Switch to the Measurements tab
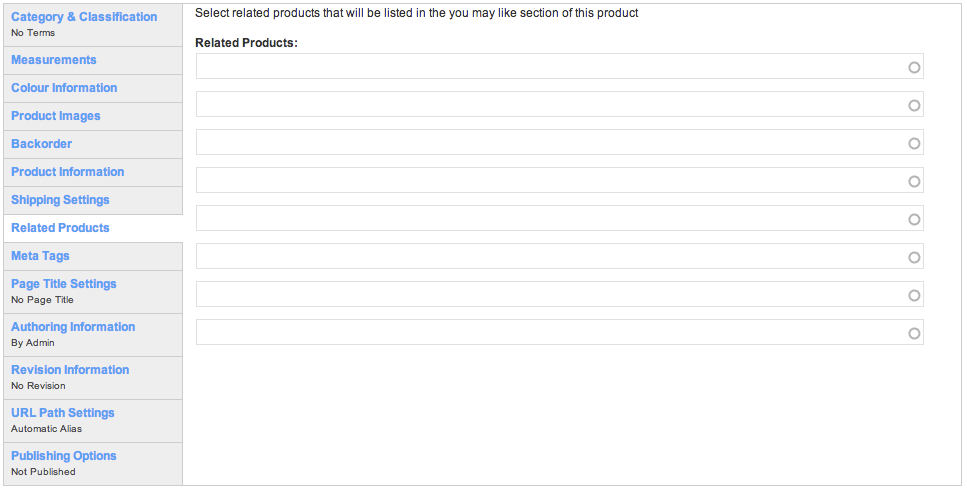This screenshot has width=967, height=491. coord(54,60)
